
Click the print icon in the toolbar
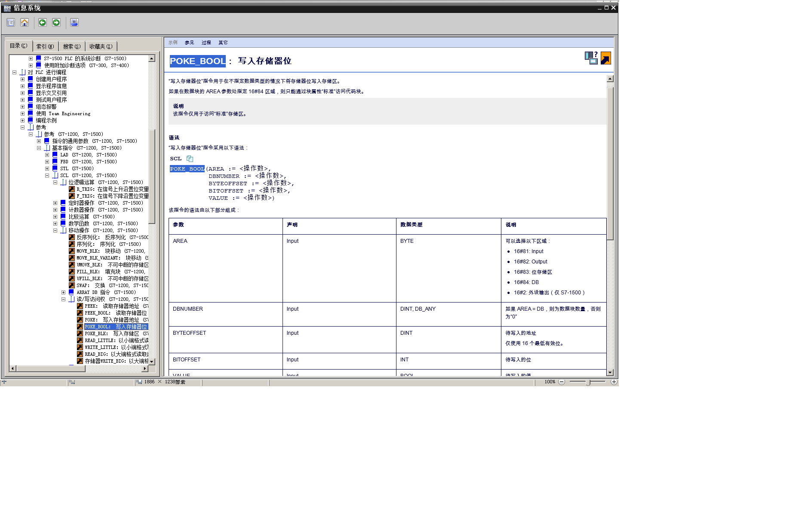coord(74,22)
